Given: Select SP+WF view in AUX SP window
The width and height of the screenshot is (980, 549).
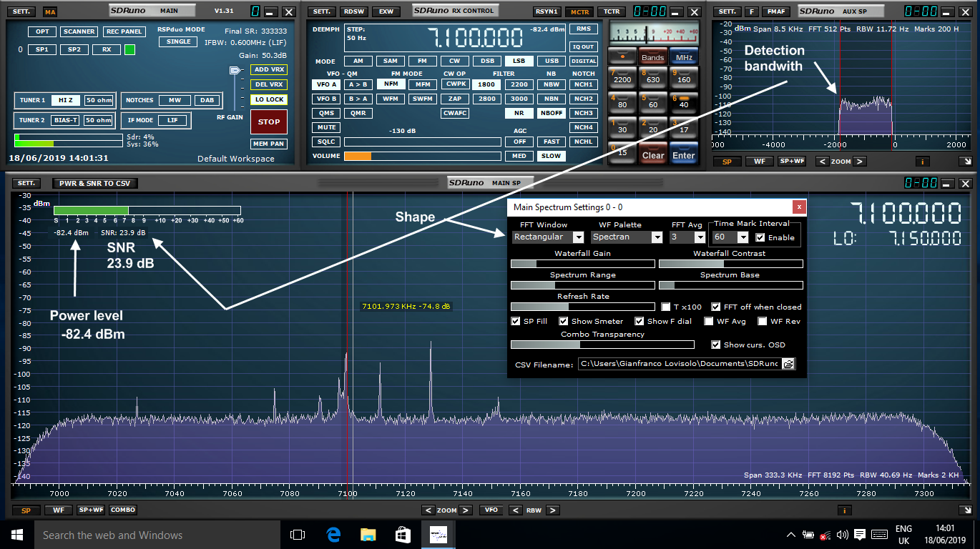Looking at the screenshot, I should click(x=792, y=162).
